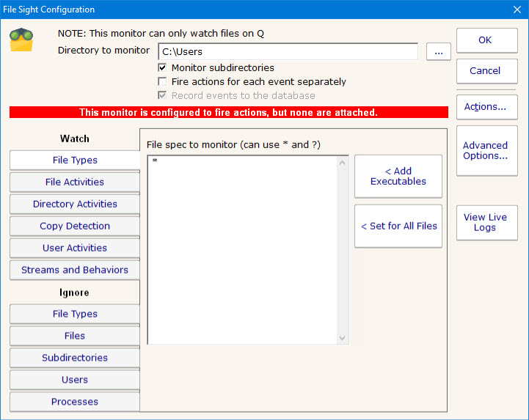This screenshot has width=529, height=420.
Task: Enable Fire actions for each event separately
Action: coord(162,81)
